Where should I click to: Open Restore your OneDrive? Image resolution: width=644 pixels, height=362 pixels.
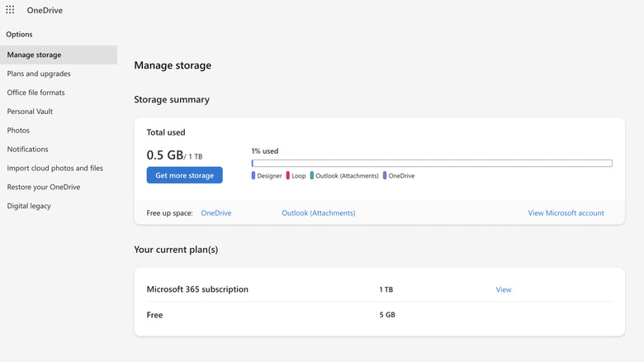point(44,187)
